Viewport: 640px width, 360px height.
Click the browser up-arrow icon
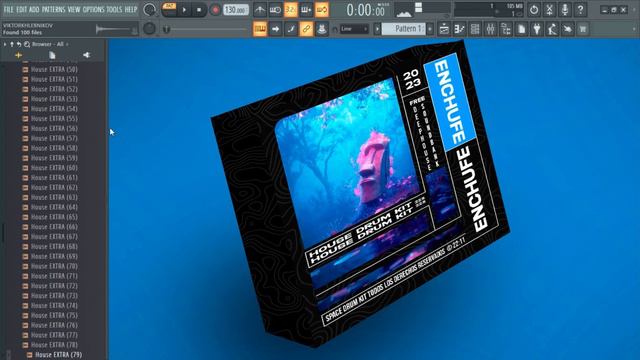pos(12,44)
